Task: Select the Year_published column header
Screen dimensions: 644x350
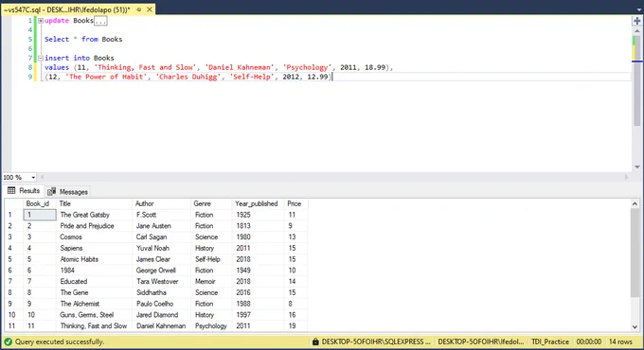Action: click(257, 203)
